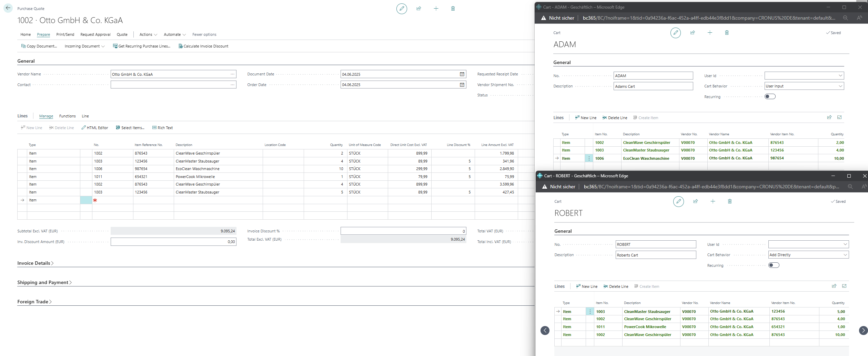
Task: Open Cart Behavior dropdown showing User Input
Action: pyautogui.click(x=804, y=86)
